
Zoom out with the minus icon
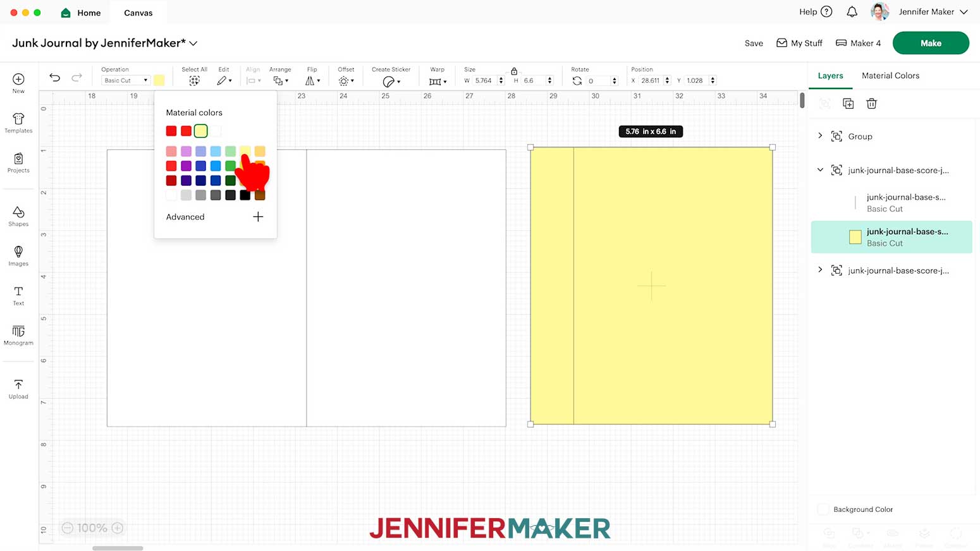68,528
